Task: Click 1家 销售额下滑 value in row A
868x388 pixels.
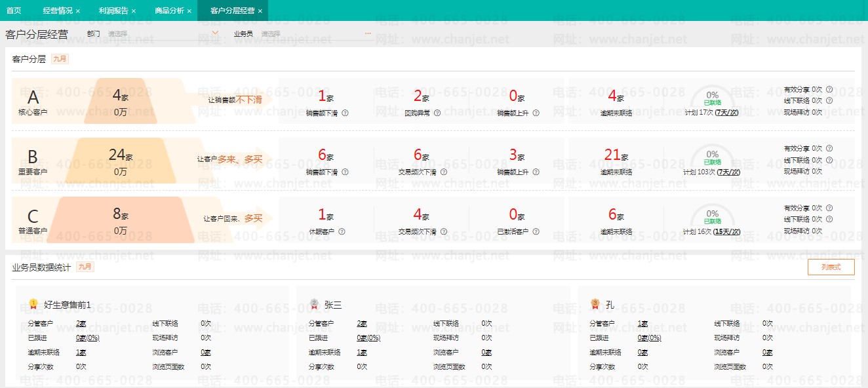Action: [x=326, y=96]
